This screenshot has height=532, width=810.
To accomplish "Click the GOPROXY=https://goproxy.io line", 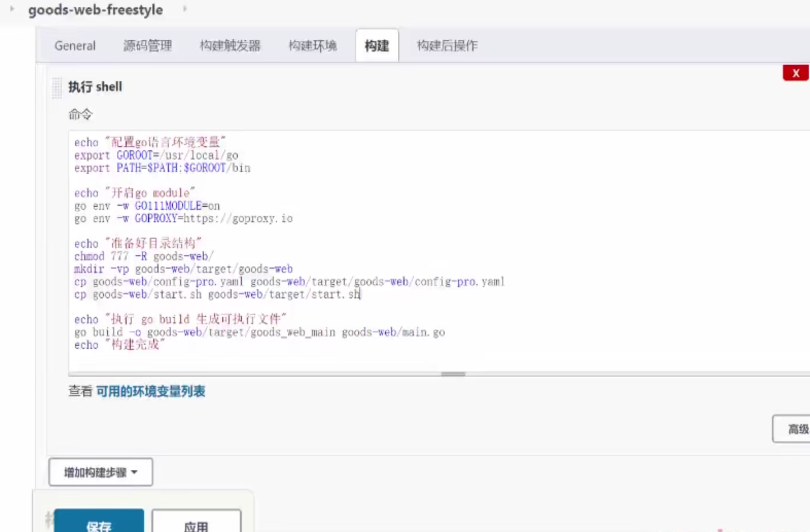I will tap(184, 219).
